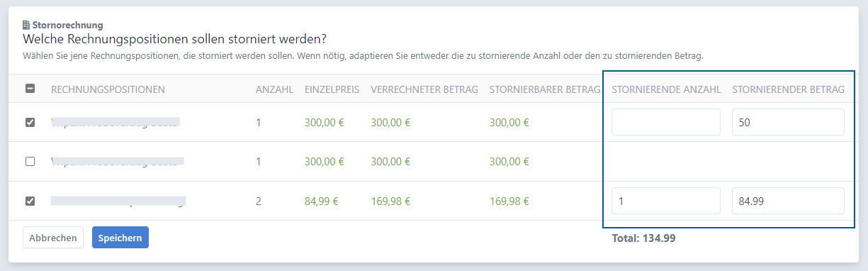This screenshot has width=868, height=271.
Task: Click the 84,99 € Einzelpreis value
Action: (322, 201)
